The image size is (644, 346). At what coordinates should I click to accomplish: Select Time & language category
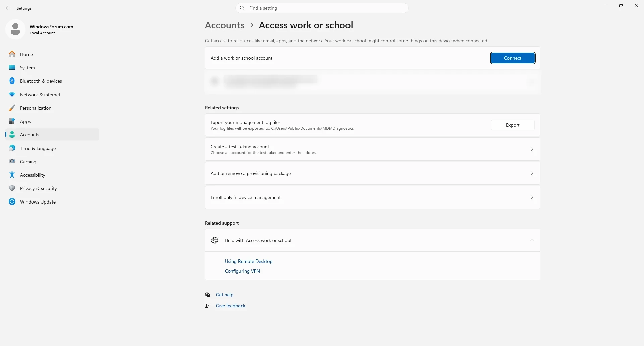[52, 148]
